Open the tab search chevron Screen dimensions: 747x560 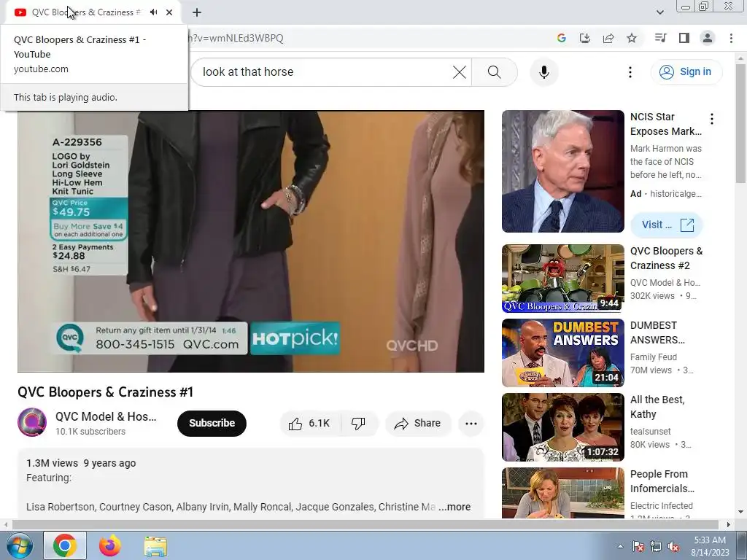click(x=659, y=12)
